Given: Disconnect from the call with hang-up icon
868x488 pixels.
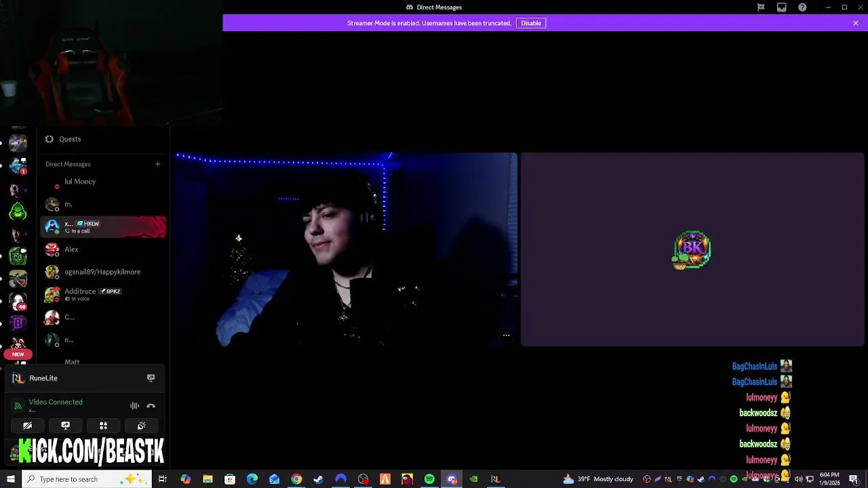Looking at the screenshot, I should click(x=151, y=406).
